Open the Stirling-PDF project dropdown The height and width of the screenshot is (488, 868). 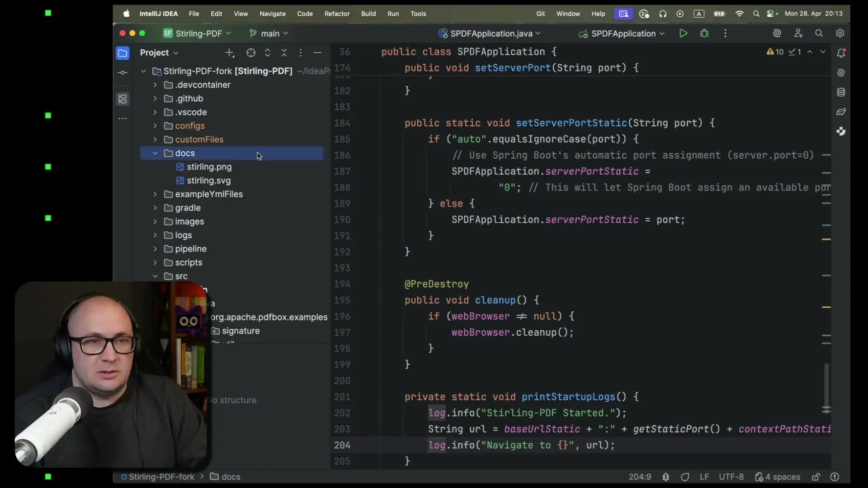[197, 33]
